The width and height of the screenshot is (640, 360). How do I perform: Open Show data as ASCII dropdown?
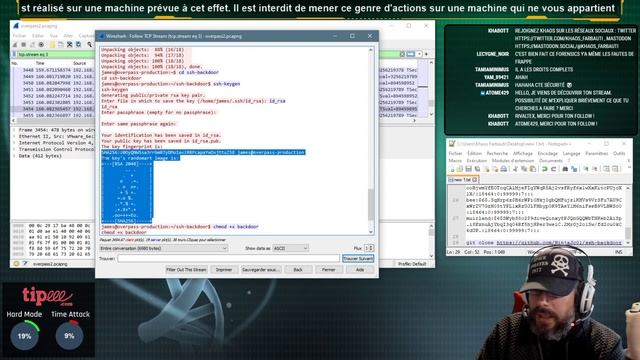(290, 248)
